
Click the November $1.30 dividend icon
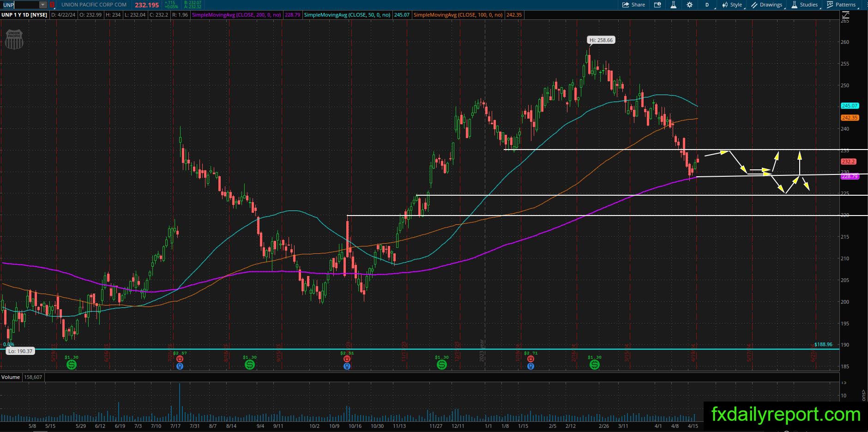tap(442, 365)
